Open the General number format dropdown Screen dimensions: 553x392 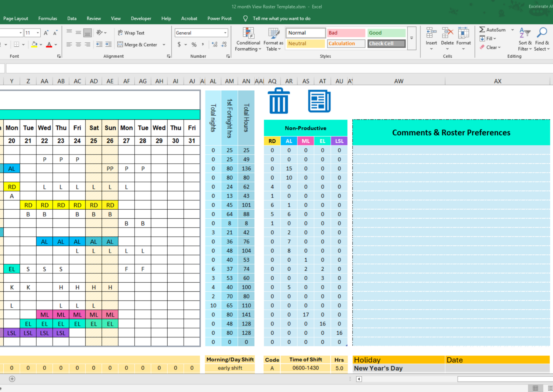point(225,33)
